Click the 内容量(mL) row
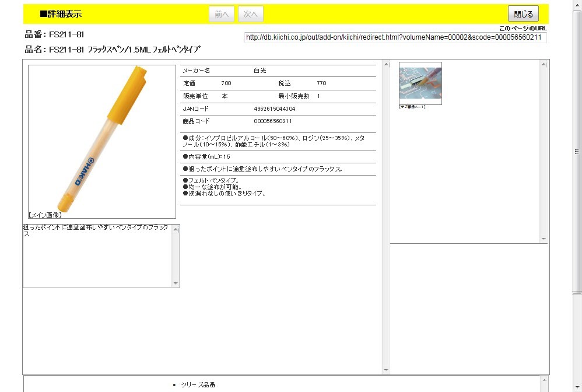Screen dimensions: 582x392 point(278,157)
